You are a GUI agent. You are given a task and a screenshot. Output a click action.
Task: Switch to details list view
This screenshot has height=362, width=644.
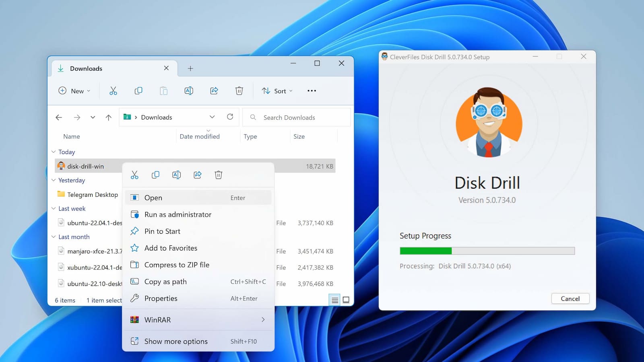(334, 300)
